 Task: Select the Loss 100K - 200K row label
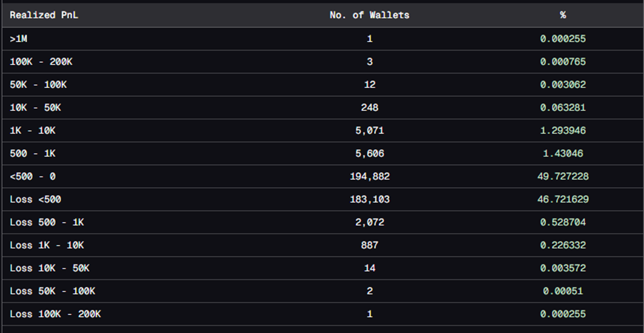(x=55, y=314)
